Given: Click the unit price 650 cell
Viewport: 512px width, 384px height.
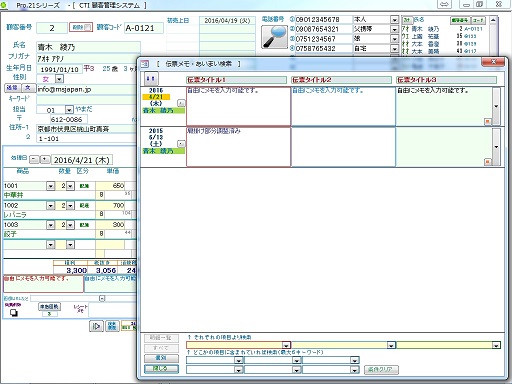Looking at the screenshot, I should point(110,186).
